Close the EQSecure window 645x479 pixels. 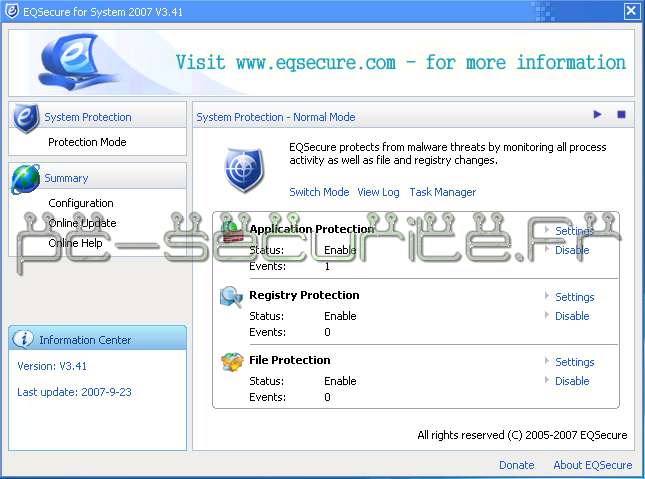click(631, 11)
